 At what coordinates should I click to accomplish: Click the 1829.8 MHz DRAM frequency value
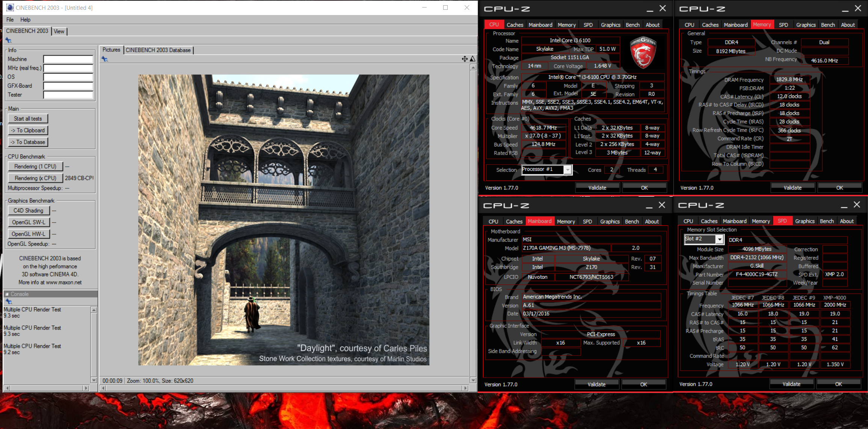point(789,80)
